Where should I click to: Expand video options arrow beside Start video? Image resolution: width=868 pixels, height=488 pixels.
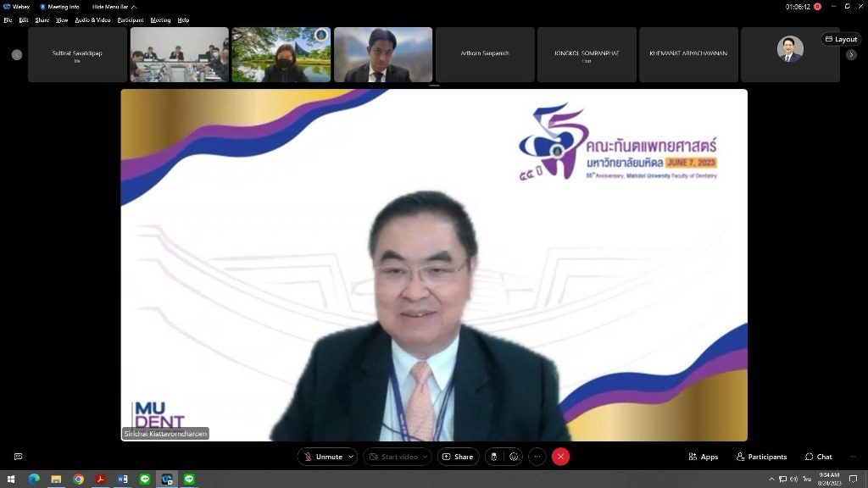(426, 457)
